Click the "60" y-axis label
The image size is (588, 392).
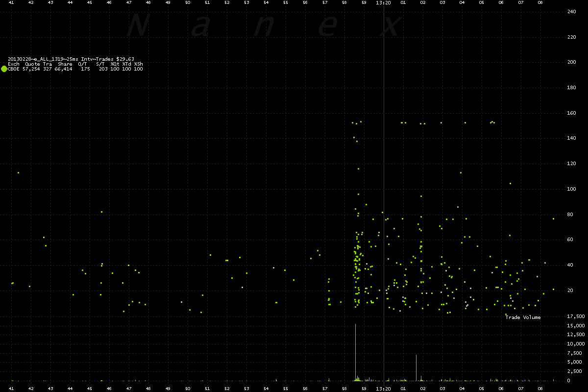[570, 240]
